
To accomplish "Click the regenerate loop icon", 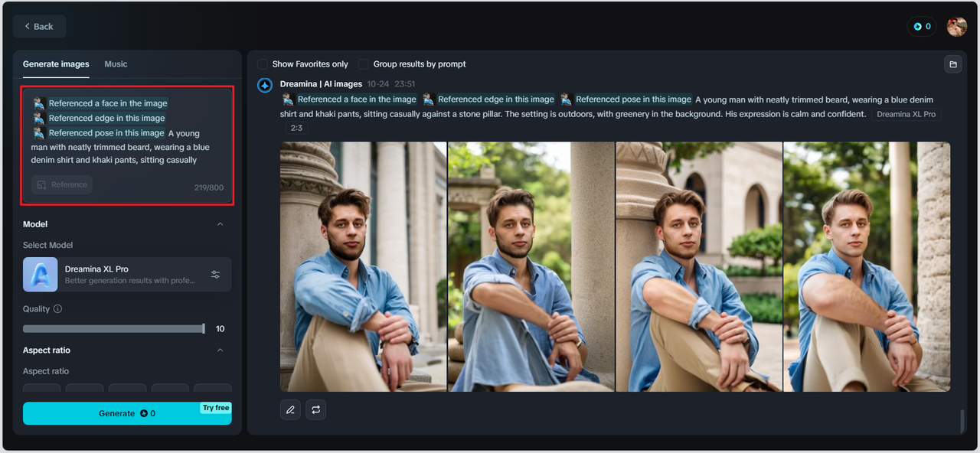I will 315,410.
